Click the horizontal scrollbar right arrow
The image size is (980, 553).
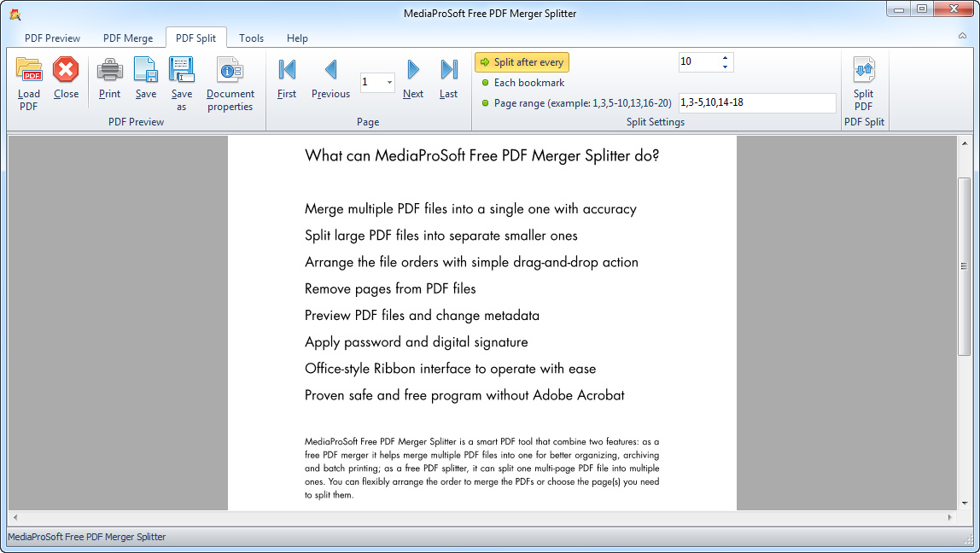(x=949, y=517)
